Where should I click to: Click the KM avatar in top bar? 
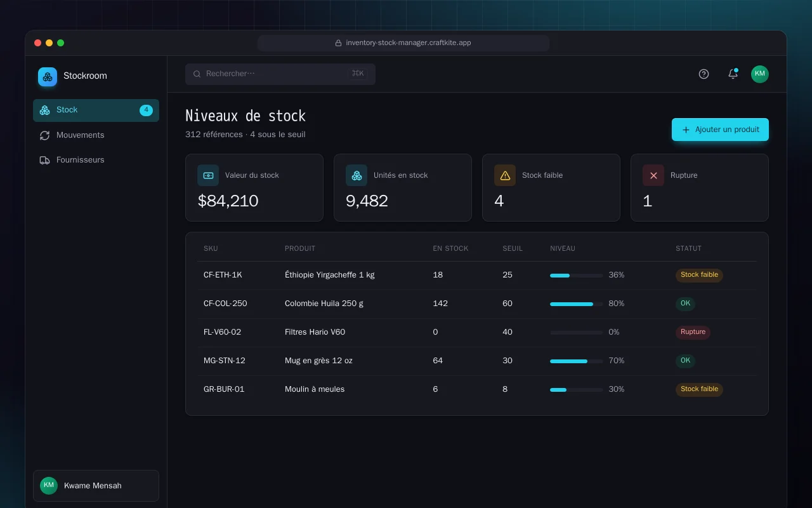[760, 74]
